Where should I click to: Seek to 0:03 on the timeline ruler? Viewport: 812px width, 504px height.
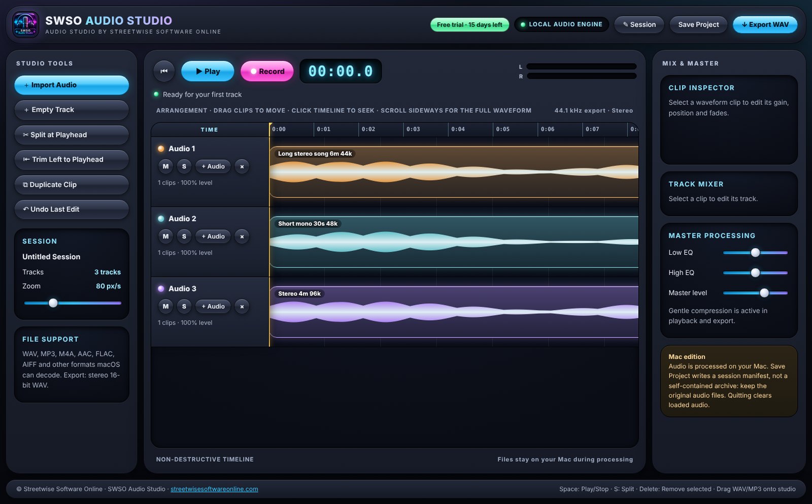pos(413,129)
